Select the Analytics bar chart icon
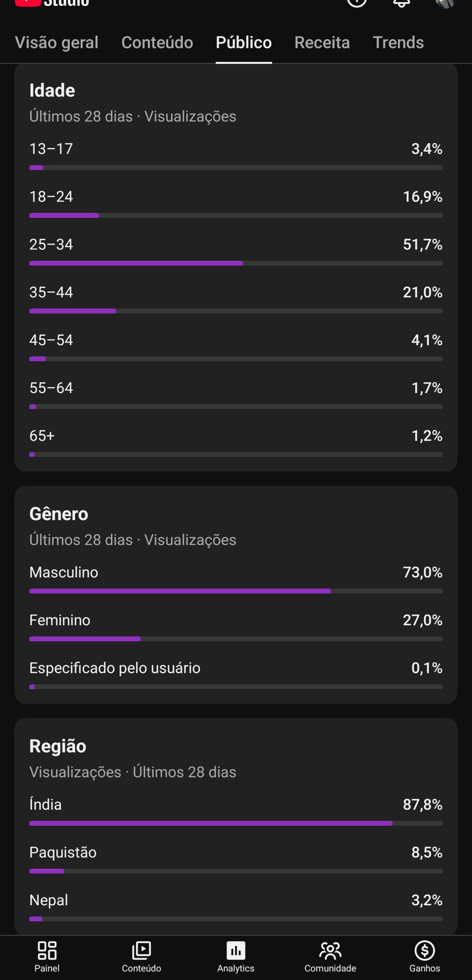The width and height of the screenshot is (472, 980). pyautogui.click(x=236, y=951)
